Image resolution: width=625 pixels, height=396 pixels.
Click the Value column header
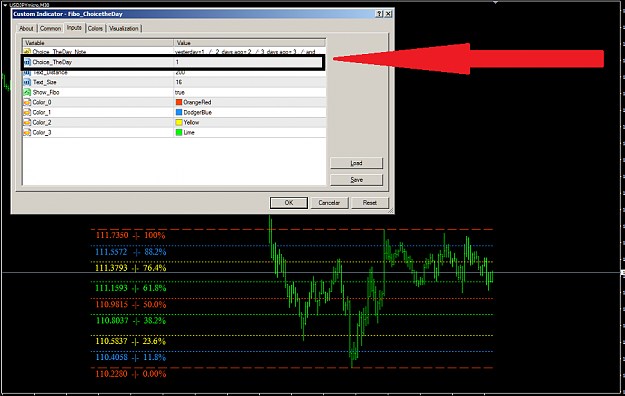250,43
